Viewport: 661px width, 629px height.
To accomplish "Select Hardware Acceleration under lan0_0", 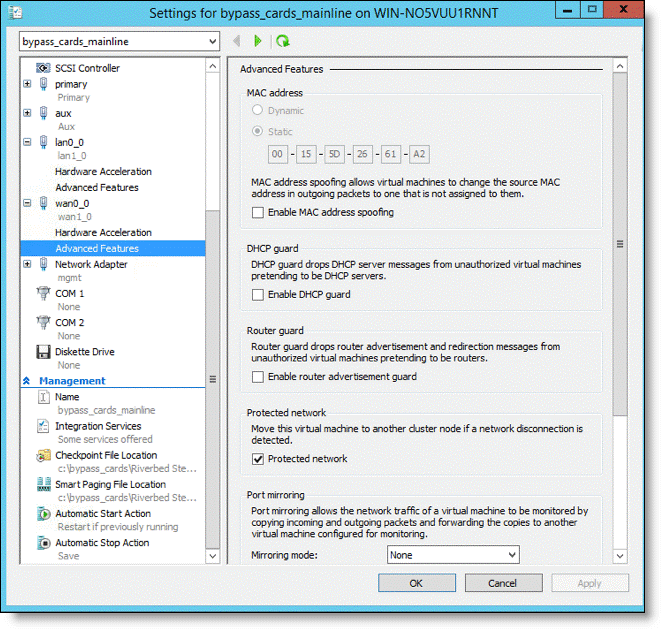I will click(103, 172).
